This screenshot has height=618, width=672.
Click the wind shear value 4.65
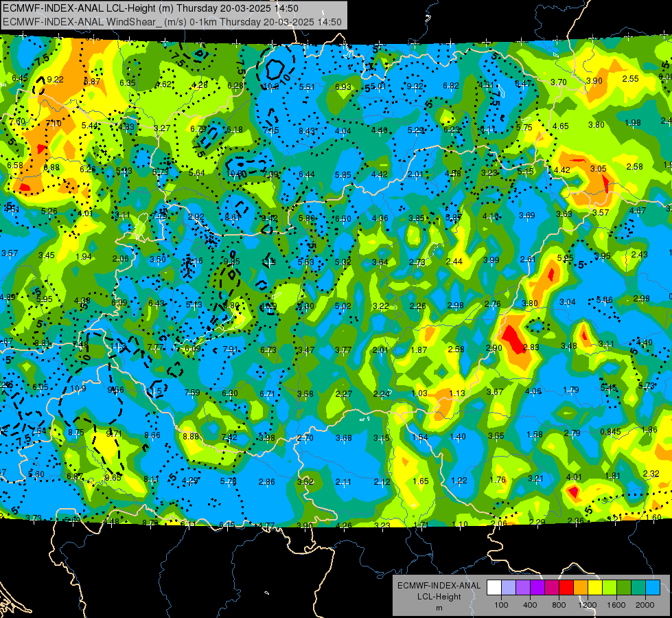point(561,126)
